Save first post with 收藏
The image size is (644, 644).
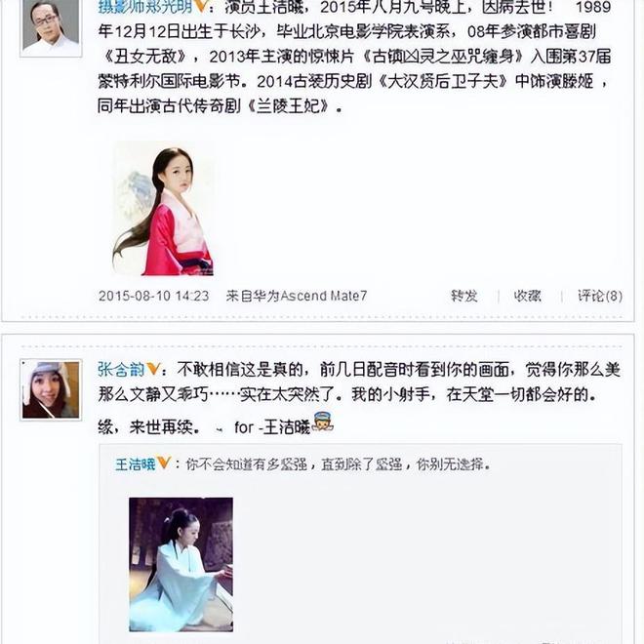coord(527,296)
